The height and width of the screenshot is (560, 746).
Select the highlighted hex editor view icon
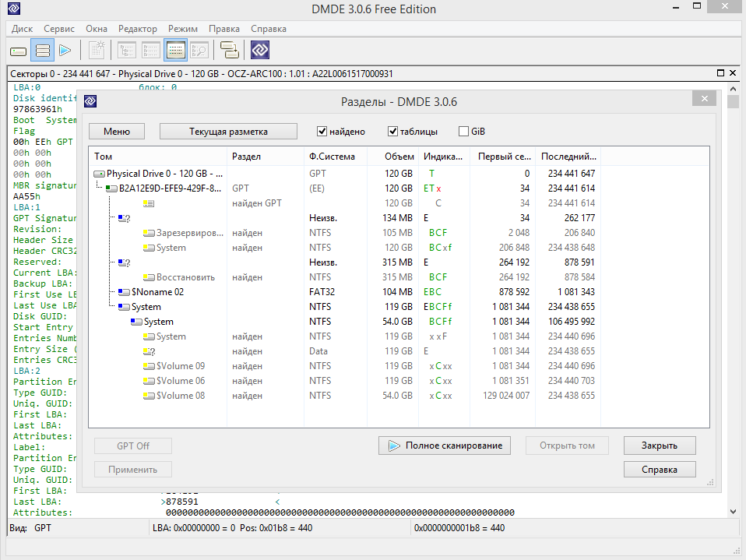tap(175, 51)
